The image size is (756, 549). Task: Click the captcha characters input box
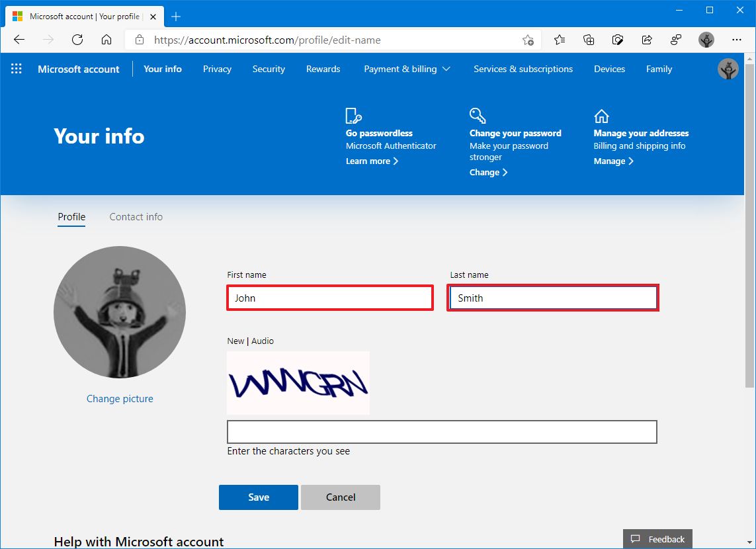click(442, 432)
